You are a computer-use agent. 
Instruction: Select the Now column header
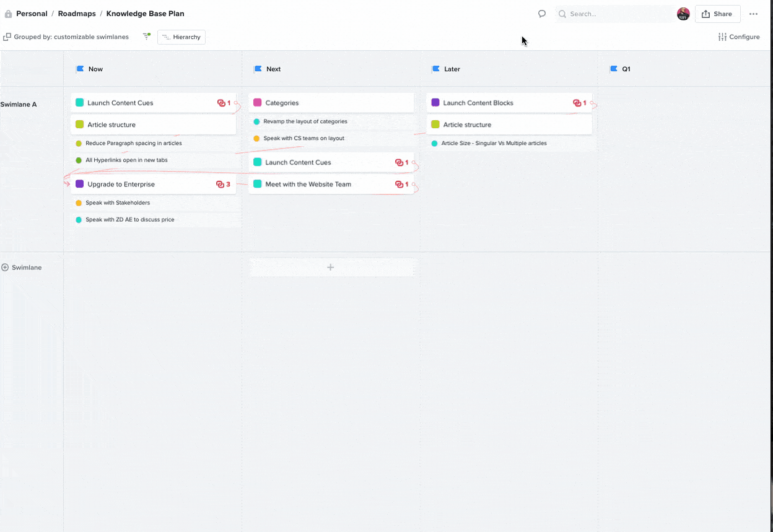point(95,69)
